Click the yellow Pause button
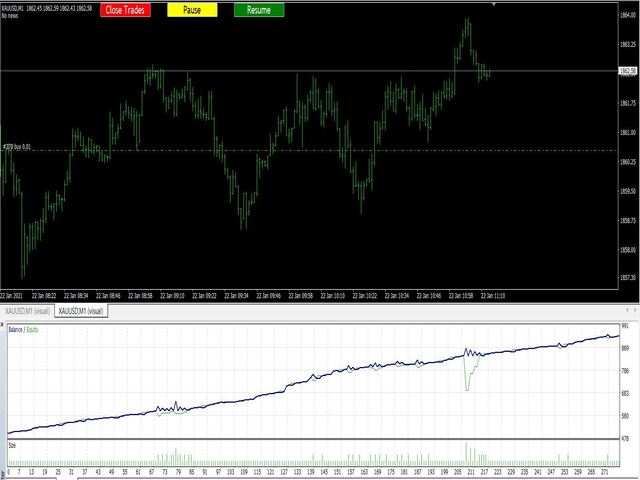This screenshot has width=640, height=480. (192, 10)
